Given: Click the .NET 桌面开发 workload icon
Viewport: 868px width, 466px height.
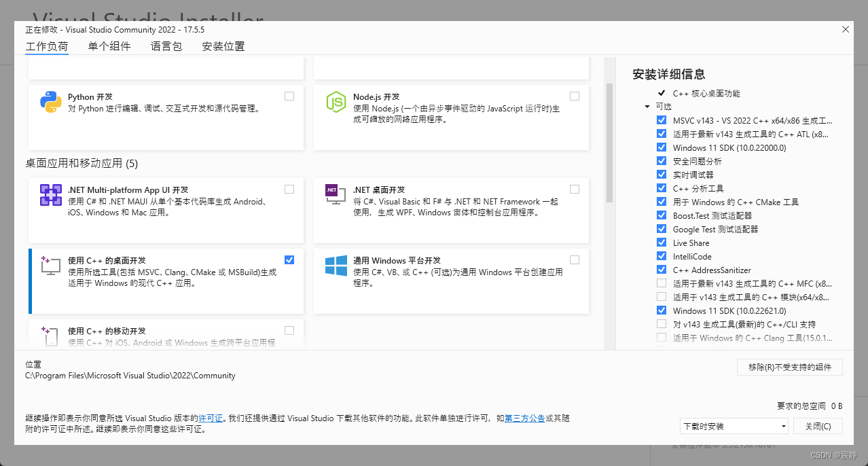Looking at the screenshot, I should [336, 195].
